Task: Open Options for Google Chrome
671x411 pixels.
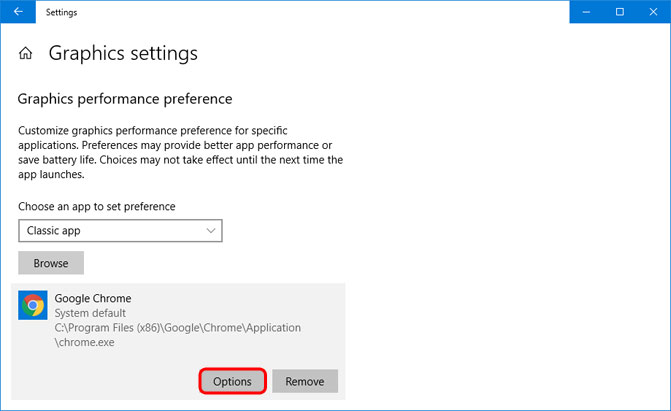Action: (x=232, y=382)
